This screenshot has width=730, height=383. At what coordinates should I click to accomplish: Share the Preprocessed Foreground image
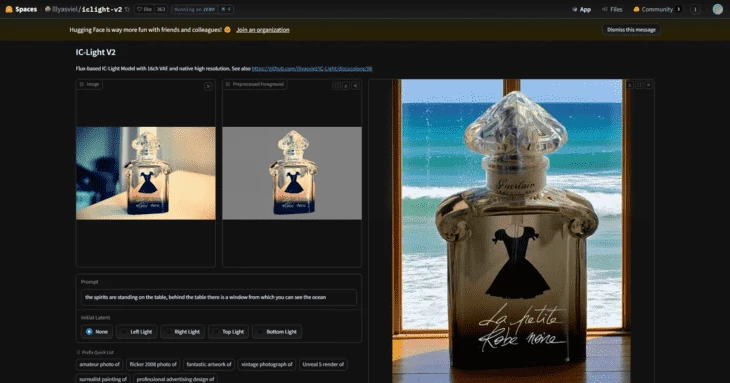[355, 86]
